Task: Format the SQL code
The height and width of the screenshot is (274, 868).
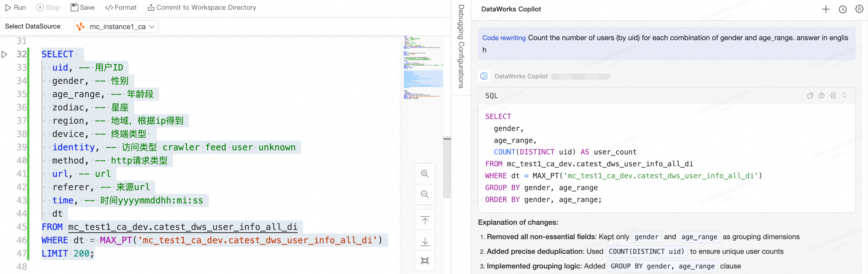Action: tap(121, 7)
